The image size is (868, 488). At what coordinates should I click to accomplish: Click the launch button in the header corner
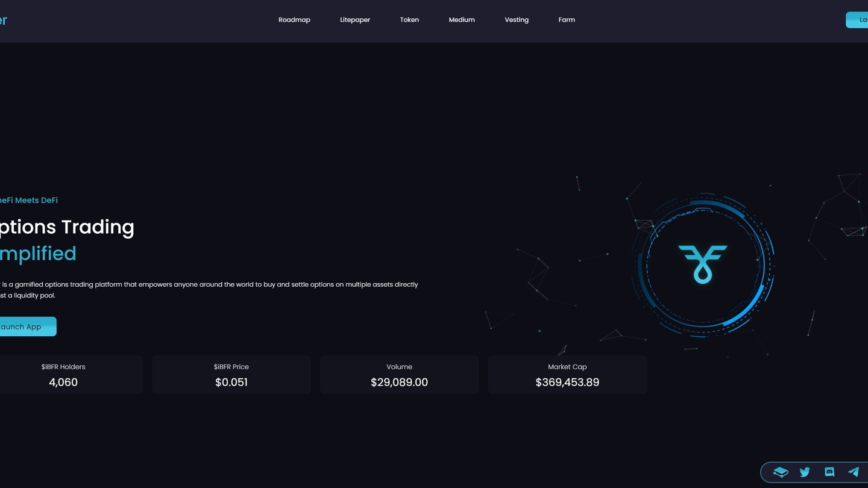click(x=858, y=20)
